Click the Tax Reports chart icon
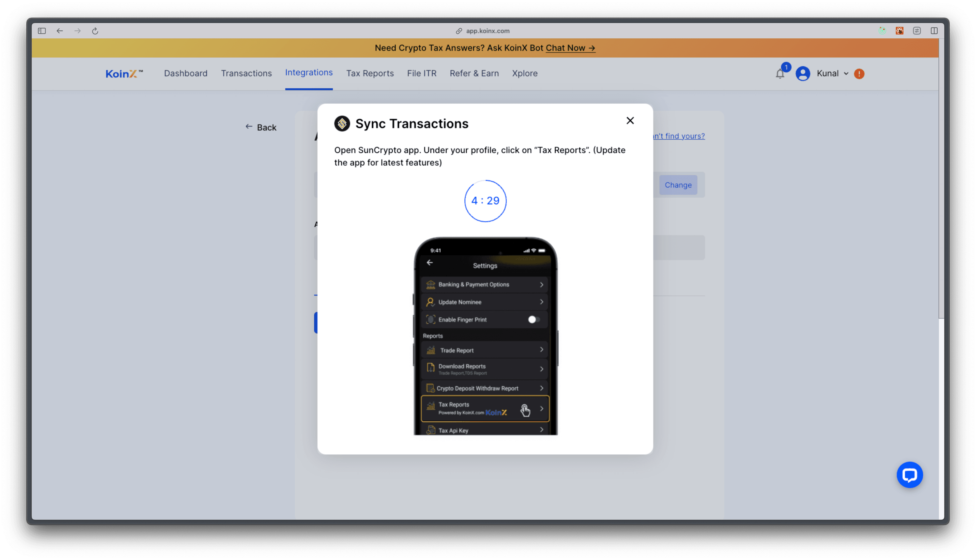Viewport: 976px width, 560px height. pos(431,406)
